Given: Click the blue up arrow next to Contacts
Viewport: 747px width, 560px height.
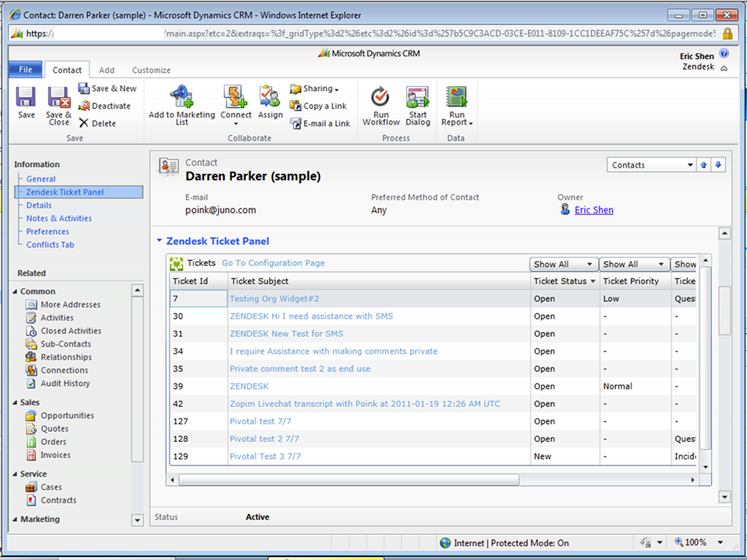Looking at the screenshot, I should pyautogui.click(x=704, y=165).
